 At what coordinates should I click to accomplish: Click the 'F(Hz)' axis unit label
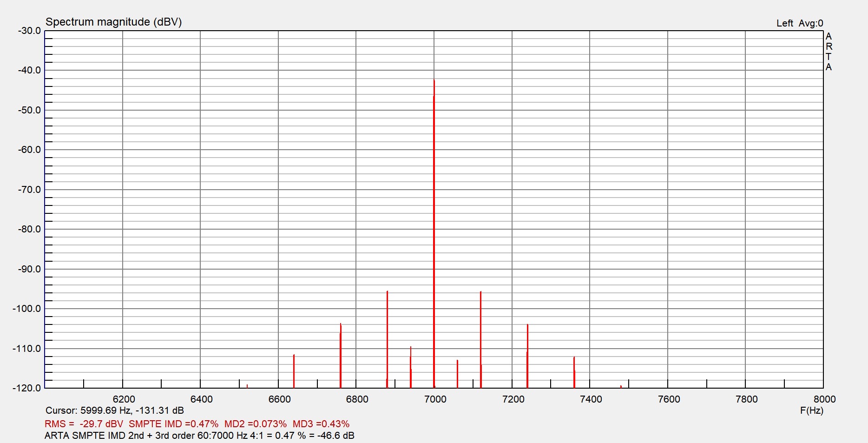tap(812, 411)
